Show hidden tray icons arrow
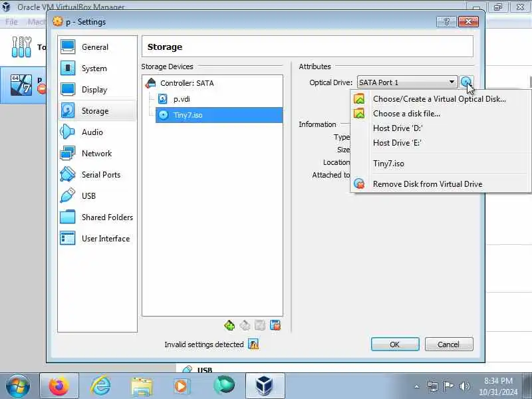The height and width of the screenshot is (399, 532). point(417,386)
